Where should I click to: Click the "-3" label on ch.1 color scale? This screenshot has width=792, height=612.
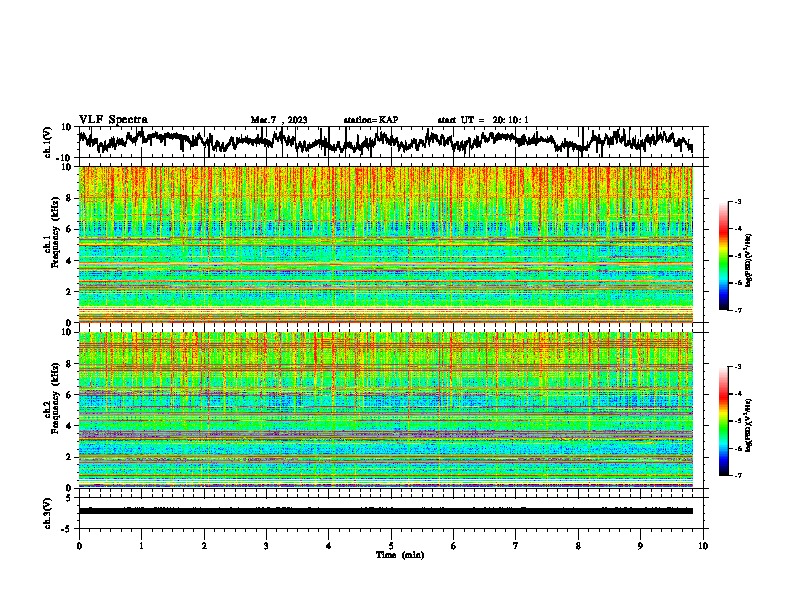tap(738, 202)
